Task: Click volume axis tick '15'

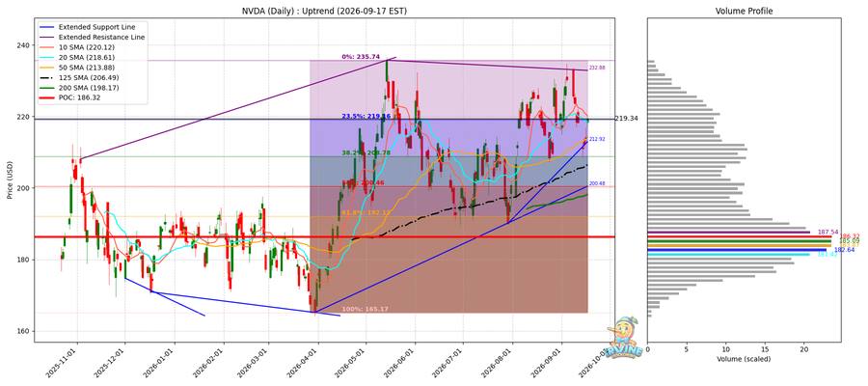Action: coord(765,349)
